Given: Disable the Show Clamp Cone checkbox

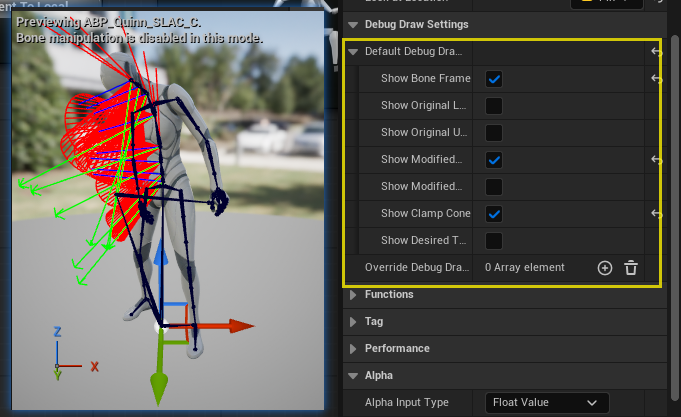Looking at the screenshot, I should tap(494, 214).
